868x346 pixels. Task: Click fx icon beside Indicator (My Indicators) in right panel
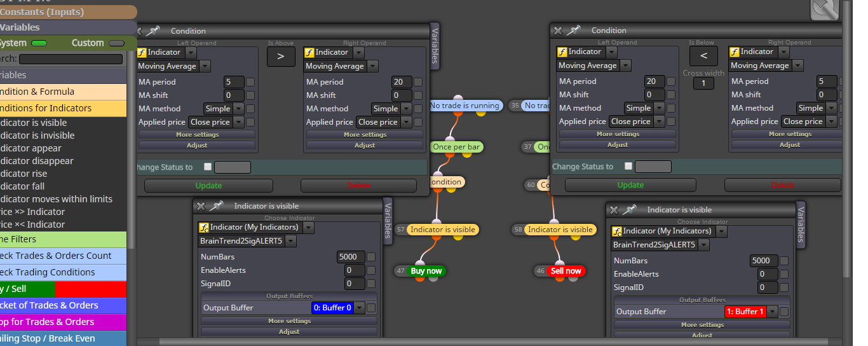click(x=616, y=231)
